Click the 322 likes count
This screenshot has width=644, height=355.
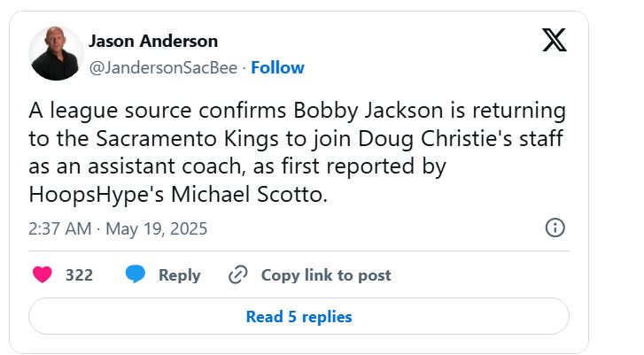click(79, 275)
